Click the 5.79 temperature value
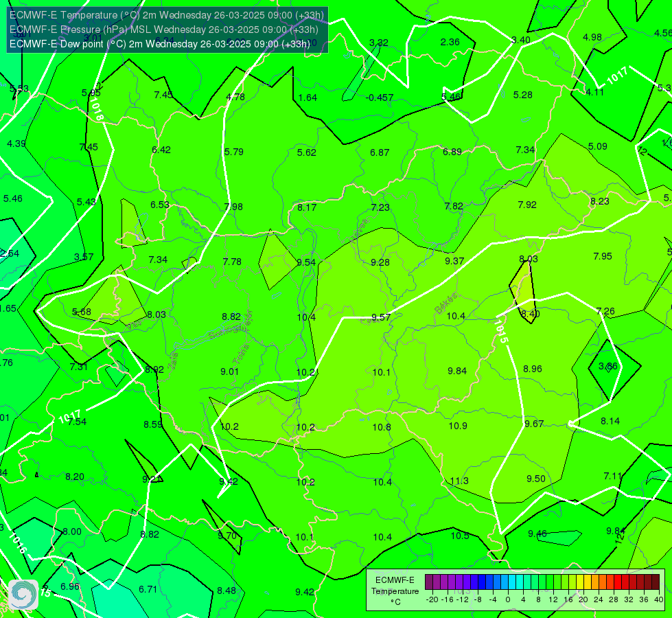The height and width of the screenshot is (618, 672). (234, 152)
